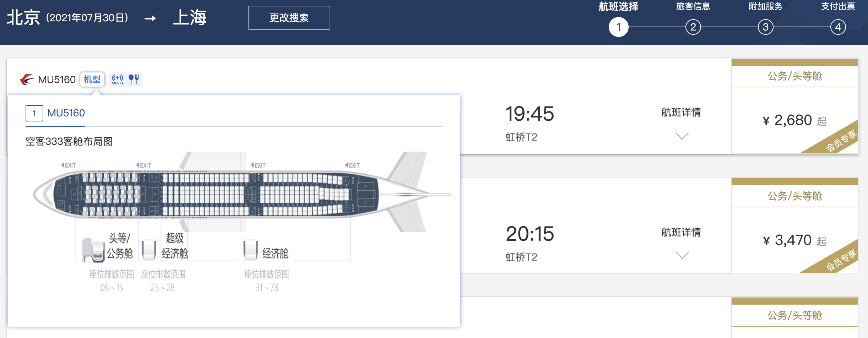Image resolution: width=868 pixels, height=338 pixels.
Task: Click the Wi-Fi service icon
Action: click(x=118, y=79)
